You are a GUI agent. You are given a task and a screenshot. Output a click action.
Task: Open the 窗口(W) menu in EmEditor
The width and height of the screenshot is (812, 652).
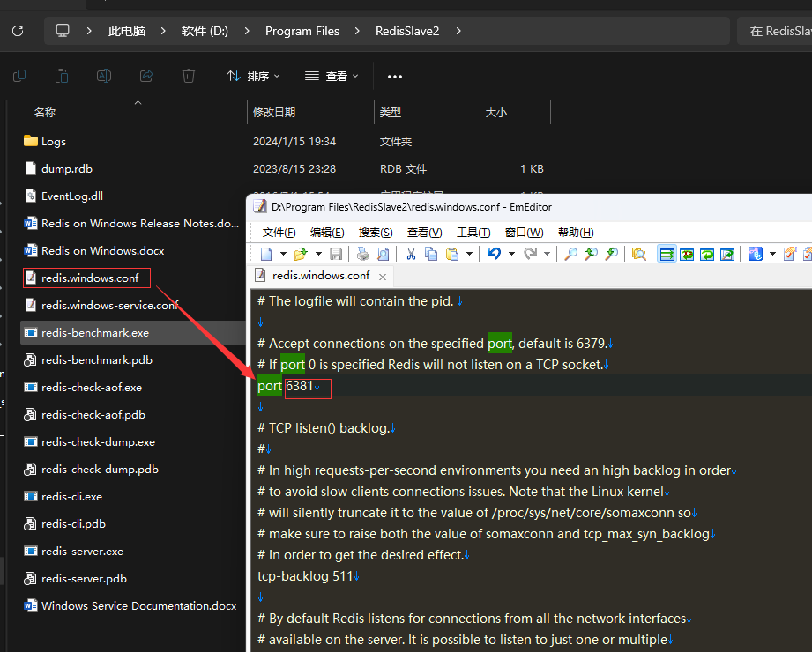[524, 233]
